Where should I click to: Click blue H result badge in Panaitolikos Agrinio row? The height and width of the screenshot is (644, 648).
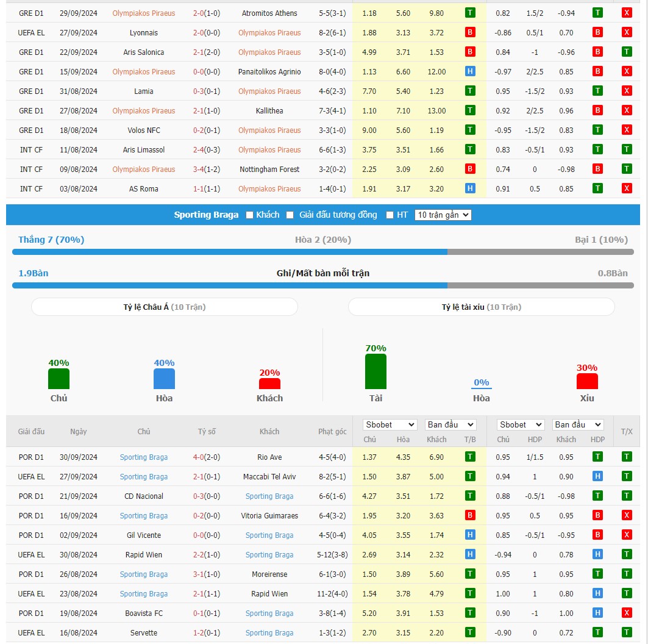pos(470,71)
